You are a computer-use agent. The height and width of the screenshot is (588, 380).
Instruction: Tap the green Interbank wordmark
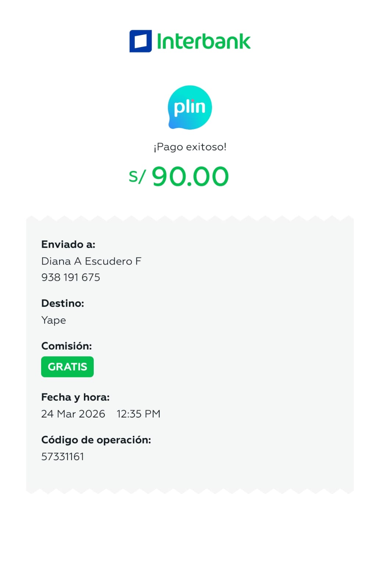(x=204, y=42)
